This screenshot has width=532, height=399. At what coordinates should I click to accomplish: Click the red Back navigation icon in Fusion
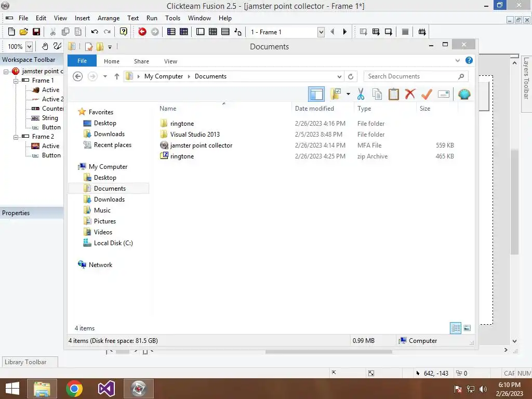pos(142,32)
